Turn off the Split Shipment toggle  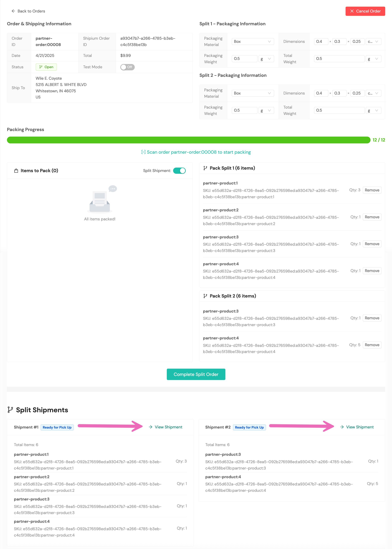179,171
